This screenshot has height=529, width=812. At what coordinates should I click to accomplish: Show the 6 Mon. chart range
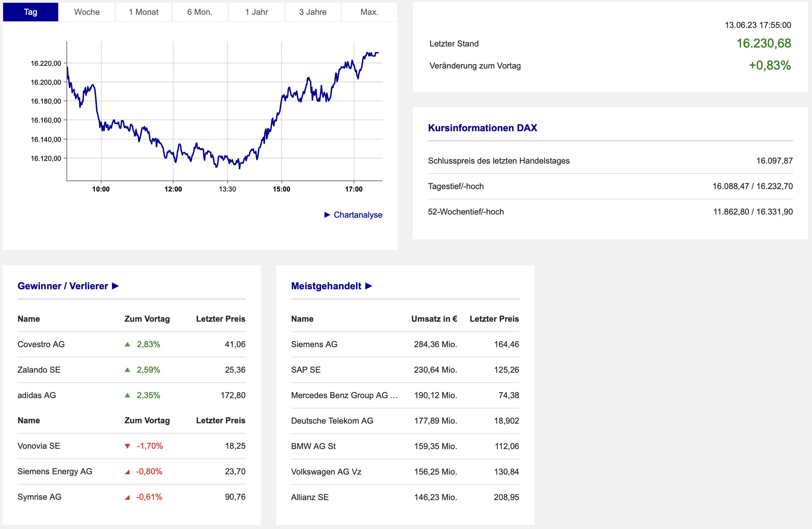coord(200,12)
